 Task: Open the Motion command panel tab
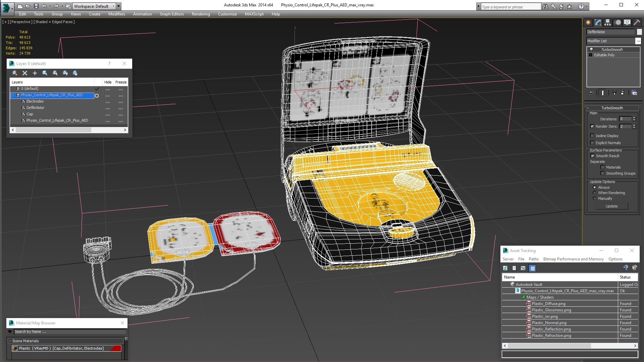click(x=618, y=22)
